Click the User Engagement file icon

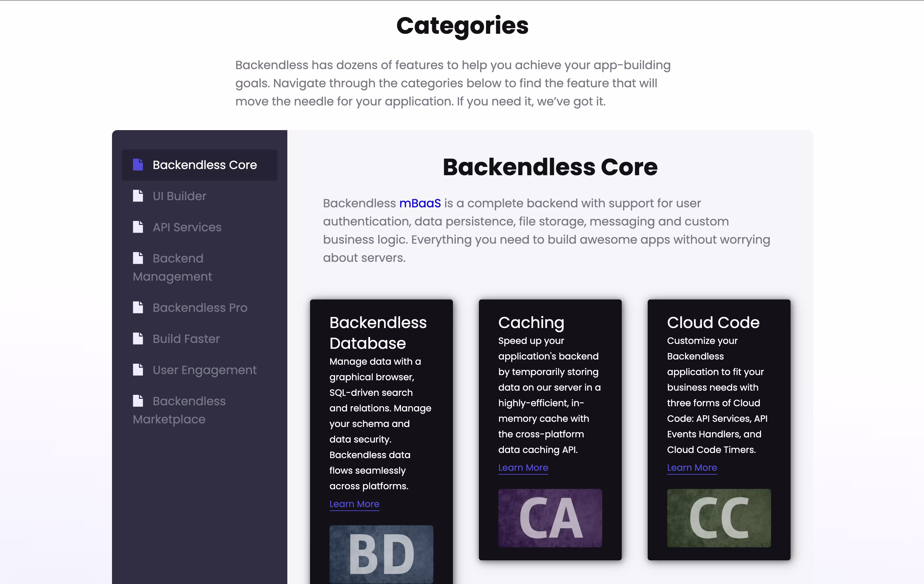point(138,370)
